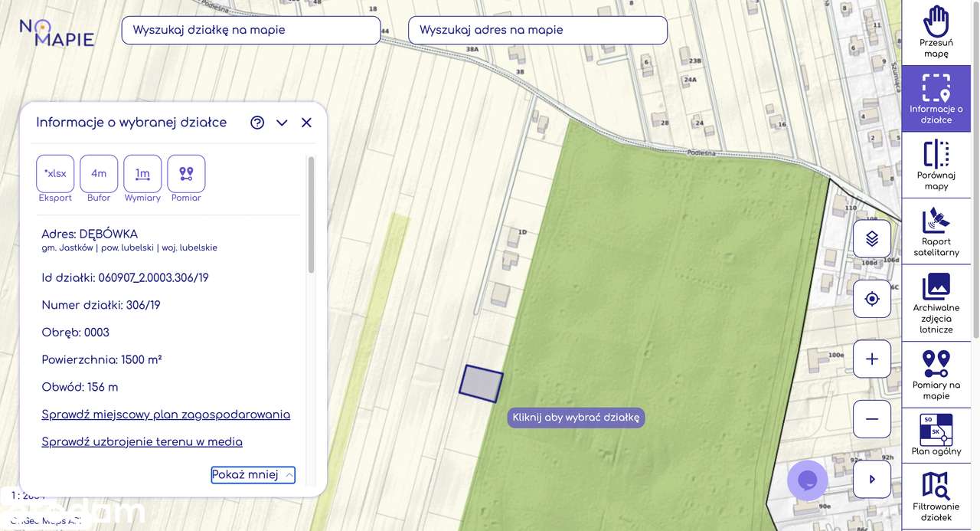The height and width of the screenshot is (531, 980).
Task: Open help for parcel info panel
Action: click(x=257, y=123)
